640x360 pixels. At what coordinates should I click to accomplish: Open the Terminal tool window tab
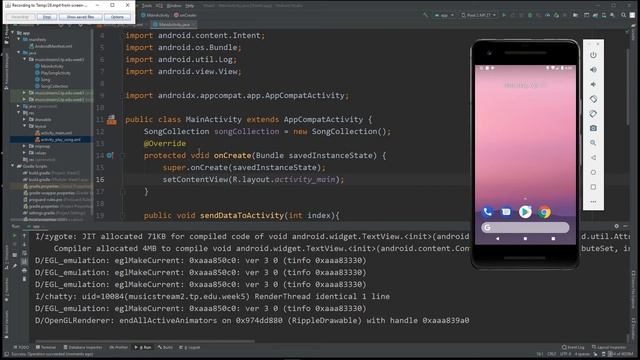pyautogui.click(x=46, y=347)
